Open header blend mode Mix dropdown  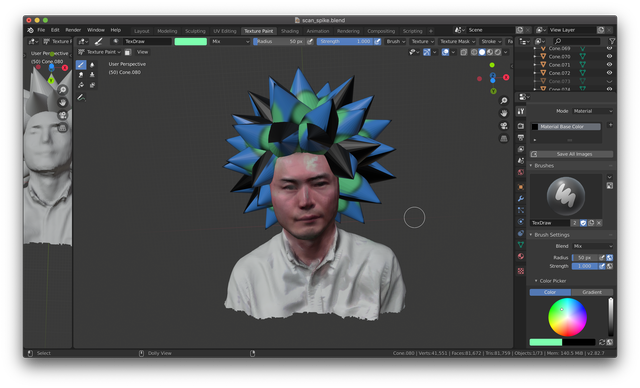230,41
